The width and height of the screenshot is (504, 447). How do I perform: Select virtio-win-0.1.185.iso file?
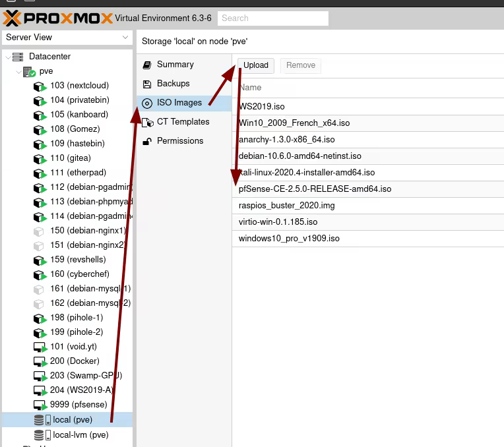[368, 222]
